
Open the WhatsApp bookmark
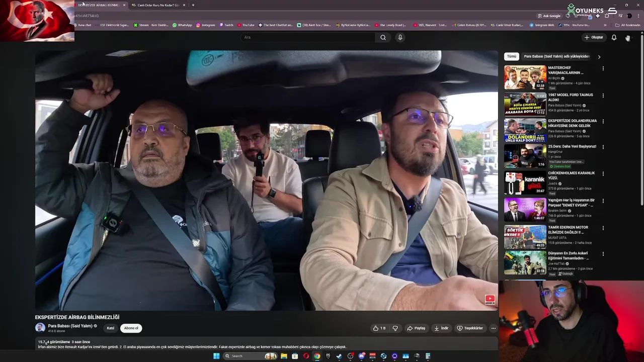pyautogui.click(x=182, y=25)
